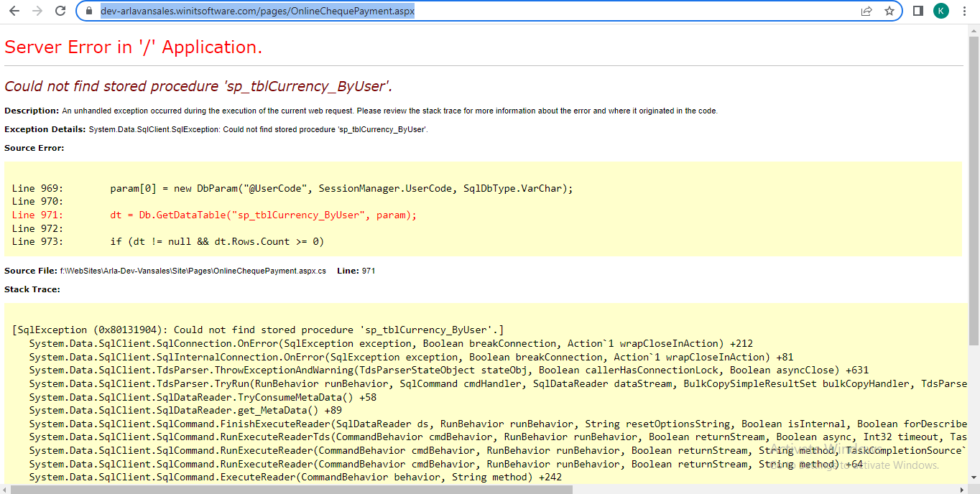Click the horizontal scrollbar left arrow

[x=6, y=489]
